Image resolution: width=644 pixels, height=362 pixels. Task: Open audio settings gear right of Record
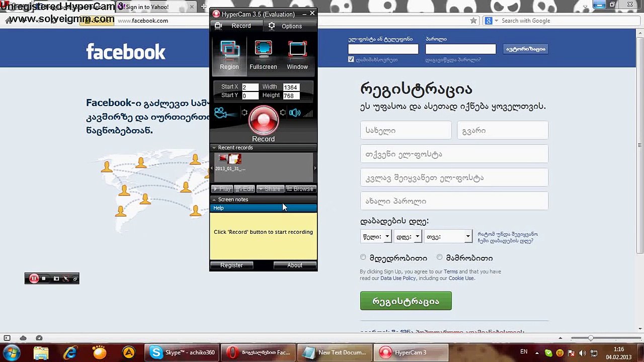[x=282, y=113]
